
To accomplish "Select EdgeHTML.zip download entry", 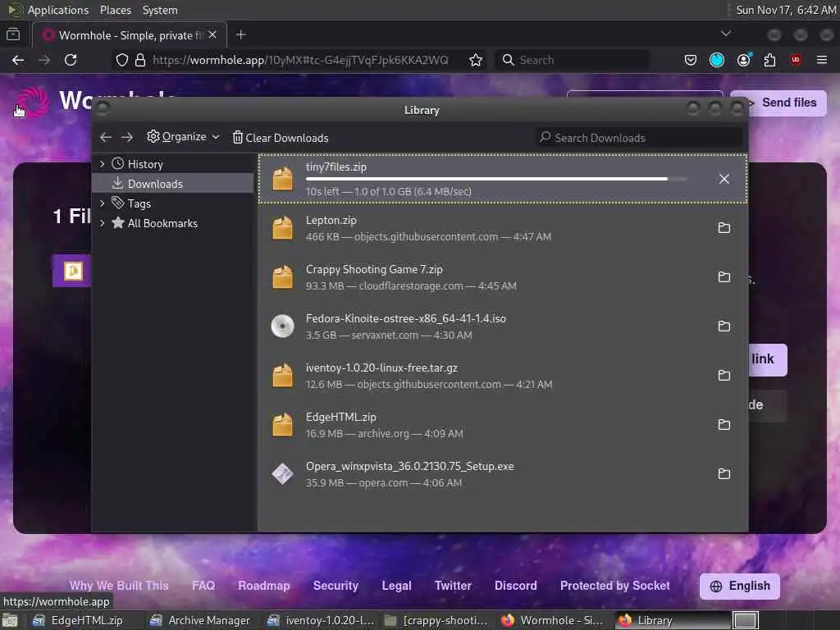I will click(503, 425).
